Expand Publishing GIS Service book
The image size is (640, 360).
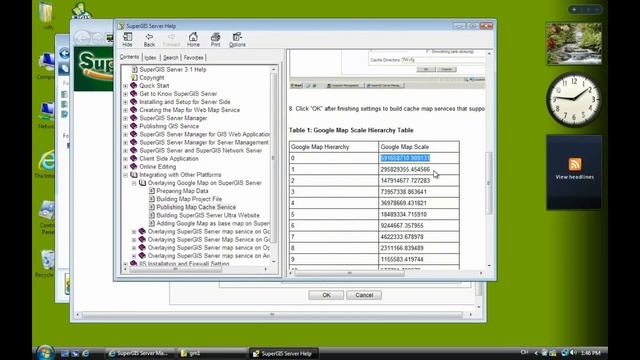point(126,127)
